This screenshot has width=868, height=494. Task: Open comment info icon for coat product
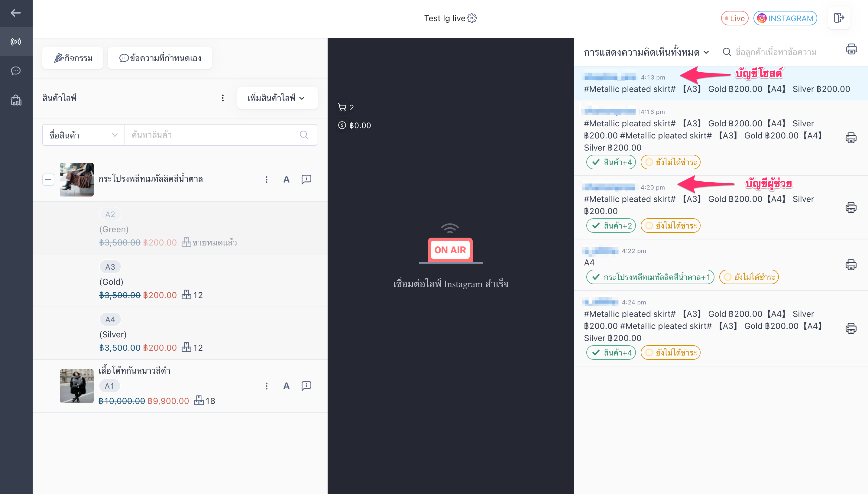[x=306, y=386]
